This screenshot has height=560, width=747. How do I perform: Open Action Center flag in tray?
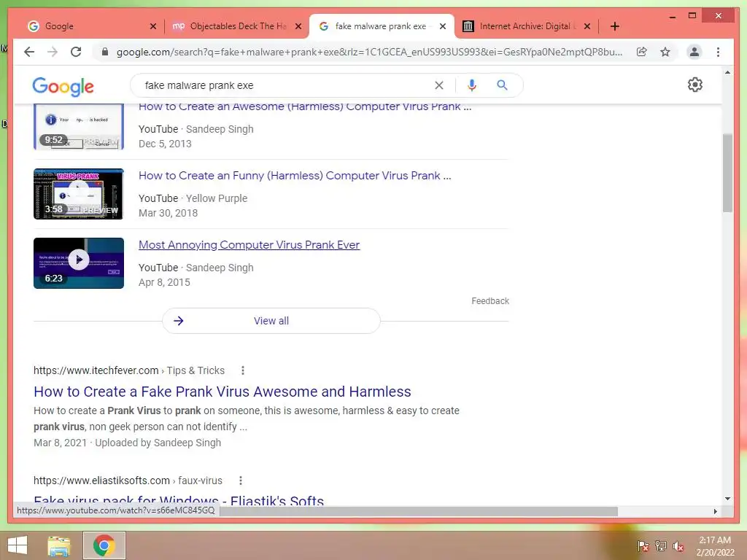pos(643,545)
